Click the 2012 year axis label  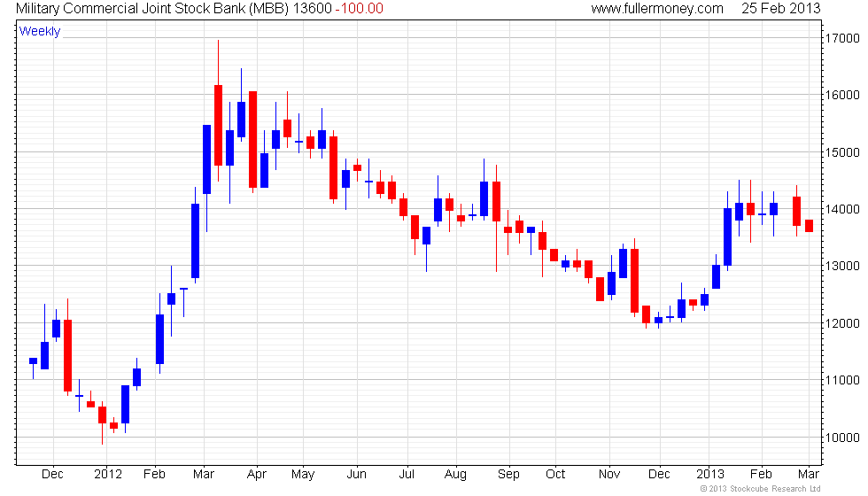tap(108, 475)
